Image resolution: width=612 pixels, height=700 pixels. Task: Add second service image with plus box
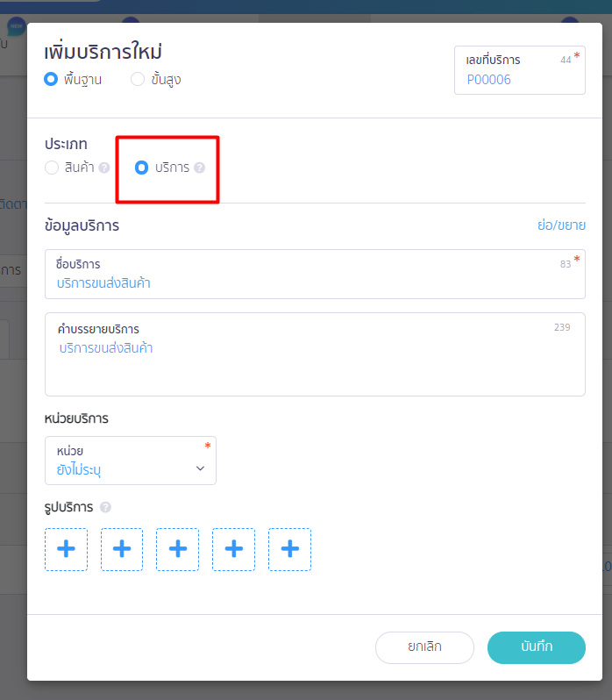pos(122,549)
